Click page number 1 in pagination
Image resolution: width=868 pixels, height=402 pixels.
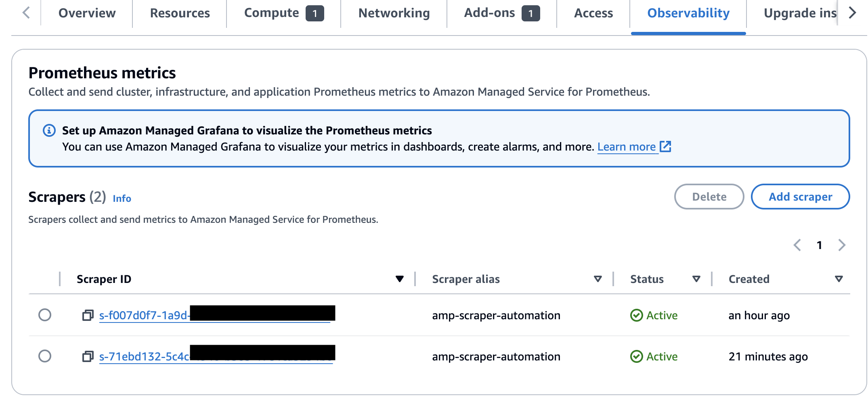coord(820,245)
